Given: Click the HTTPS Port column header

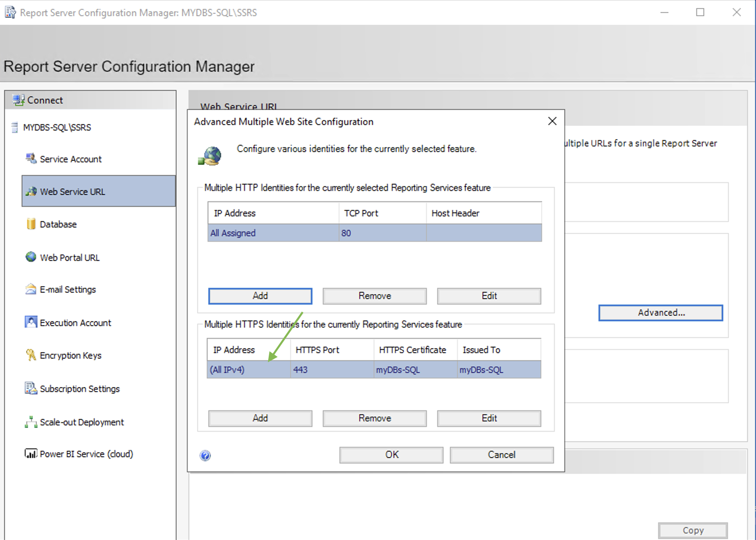Looking at the screenshot, I should 332,350.
